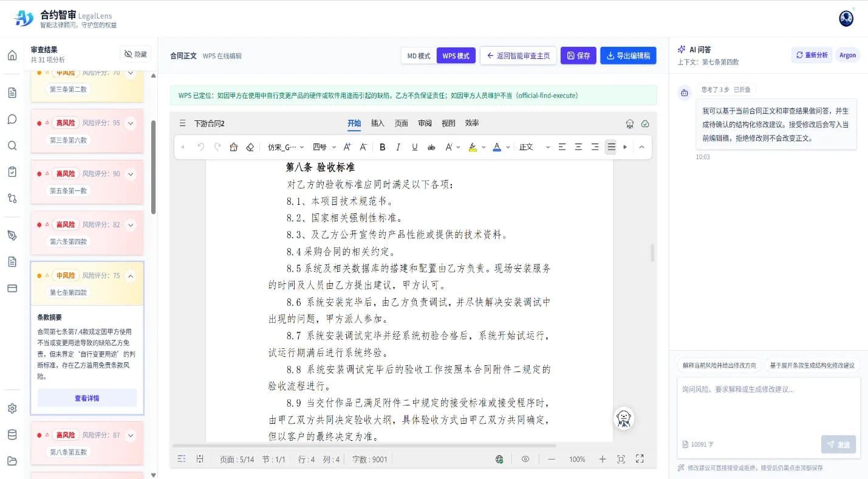Switch to MD 模式
This screenshot has height=479, width=868.
pos(419,56)
